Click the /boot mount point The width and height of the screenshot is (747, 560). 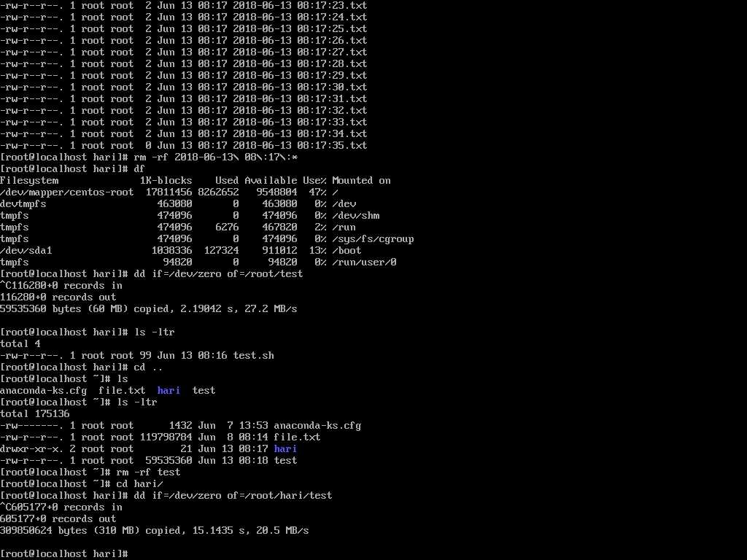[347, 251]
